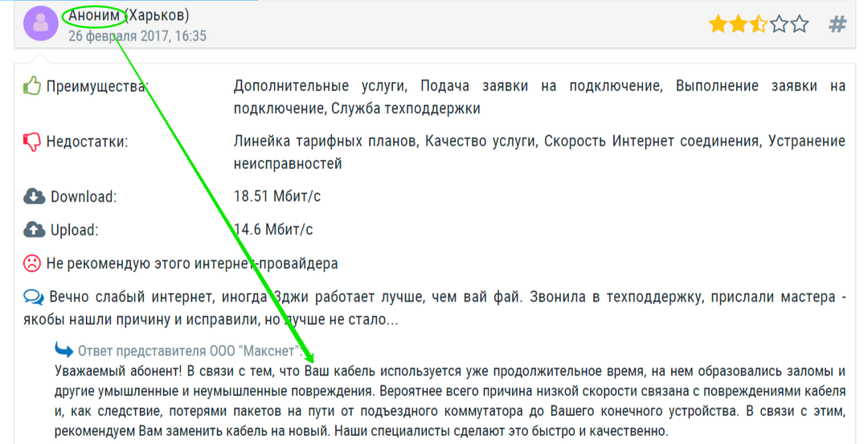
Task: Click disadvantages text starting Линейка тарифных планов
Action: [x=539, y=153]
